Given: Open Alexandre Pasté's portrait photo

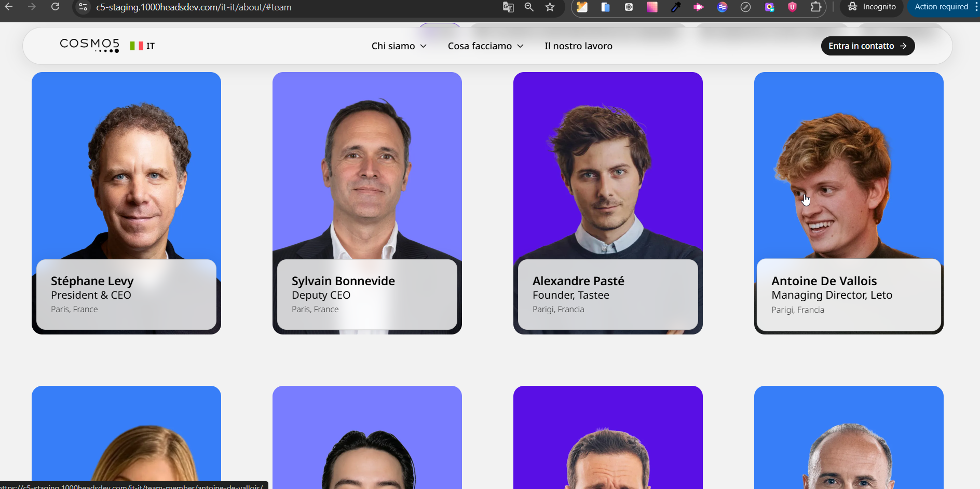Looking at the screenshot, I should [608, 166].
